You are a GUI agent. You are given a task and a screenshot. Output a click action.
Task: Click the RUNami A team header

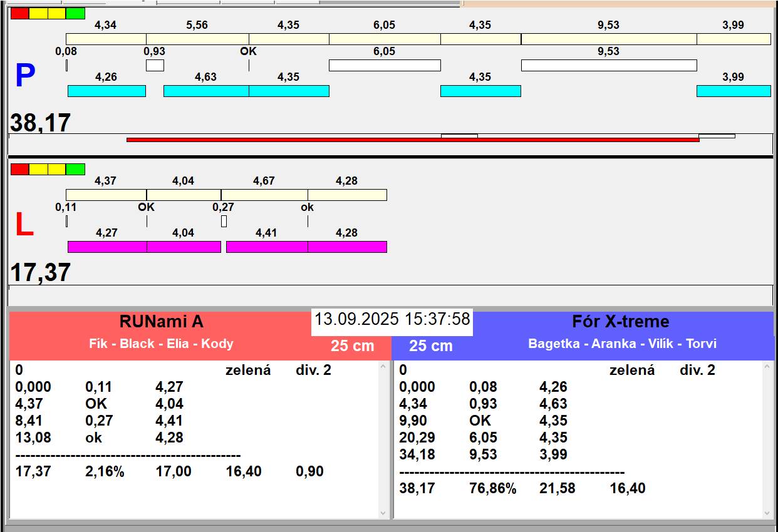tap(162, 322)
